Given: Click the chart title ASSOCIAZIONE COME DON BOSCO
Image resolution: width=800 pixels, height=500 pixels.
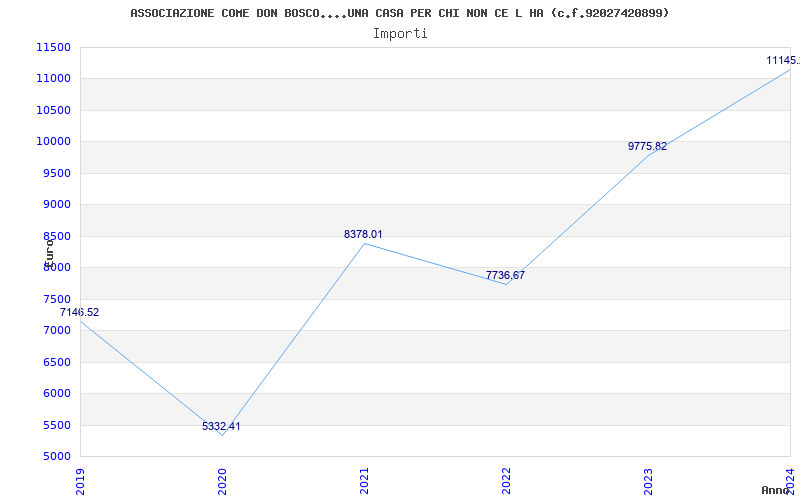Looking at the screenshot, I should [399, 13].
